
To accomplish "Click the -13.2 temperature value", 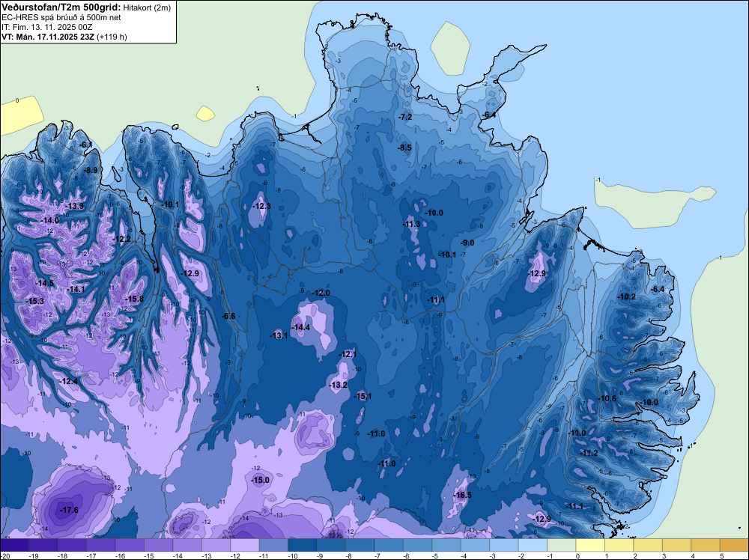I will 339,385.
